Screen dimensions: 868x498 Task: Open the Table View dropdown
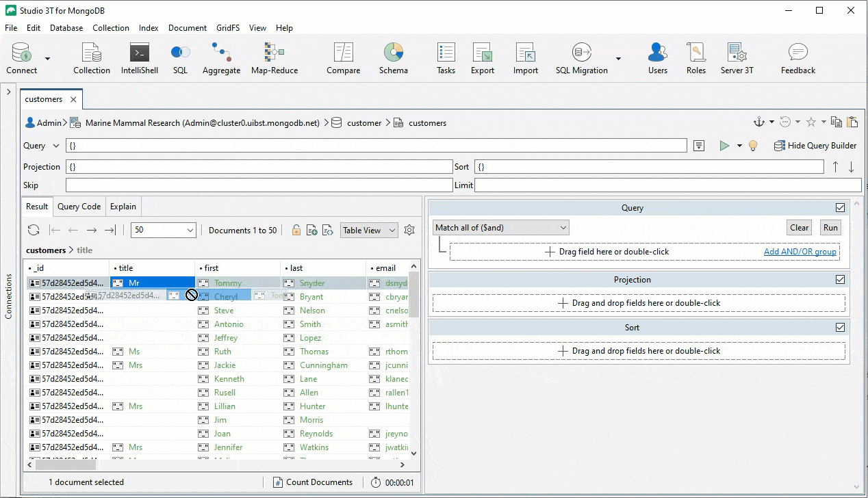click(x=369, y=231)
